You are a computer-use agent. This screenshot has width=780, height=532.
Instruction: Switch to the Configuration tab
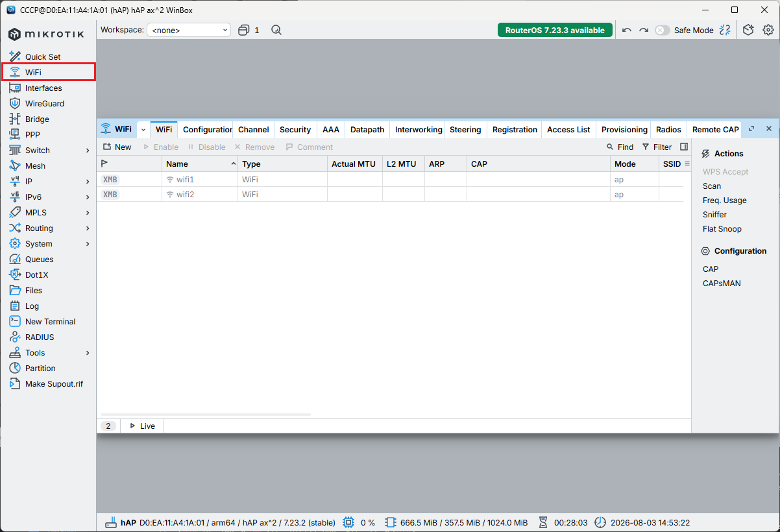[207, 129]
